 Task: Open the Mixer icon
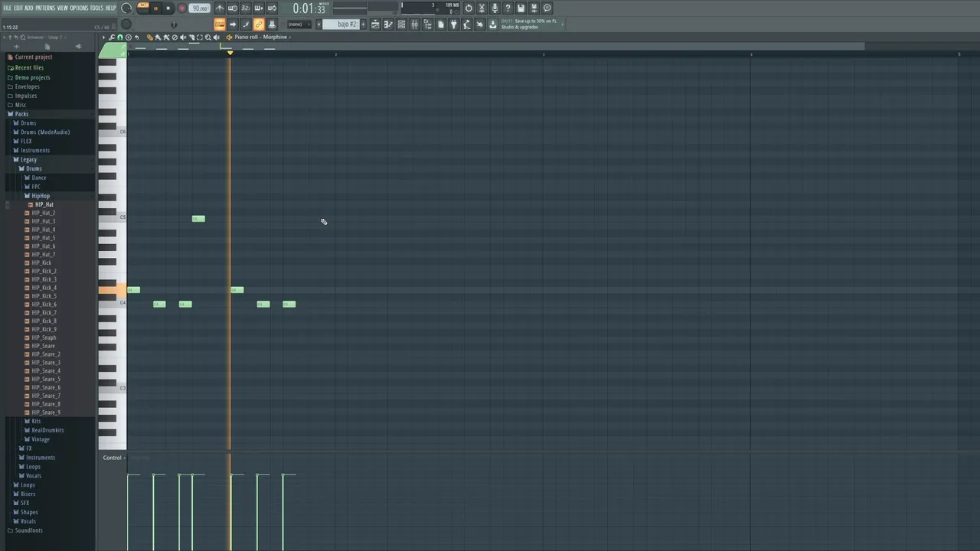click(x=414, y=24)
